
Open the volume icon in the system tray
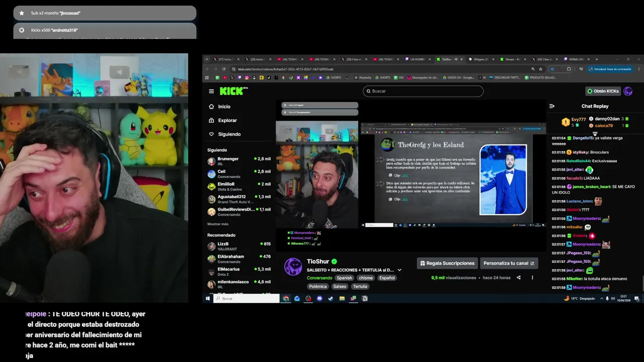(613, 299)
